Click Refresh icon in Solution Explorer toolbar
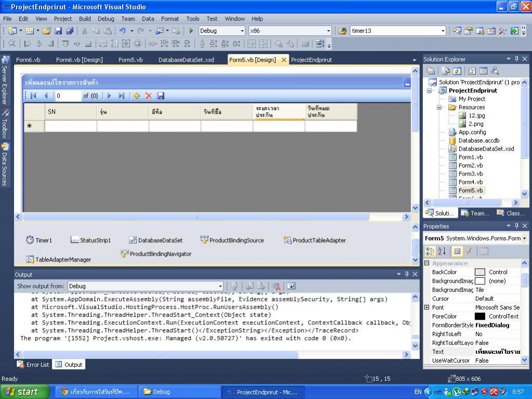The height and width of the screenshot is (399, 532). click(x=457, y=71)
